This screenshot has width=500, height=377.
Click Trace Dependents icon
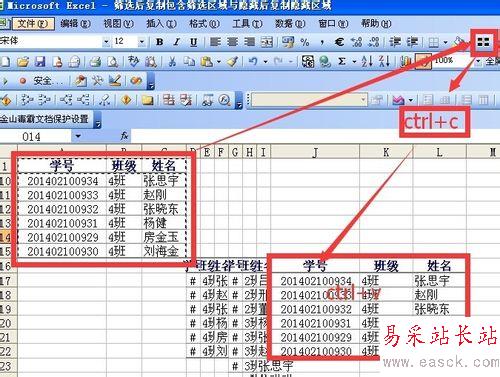(x=66, y=100)
